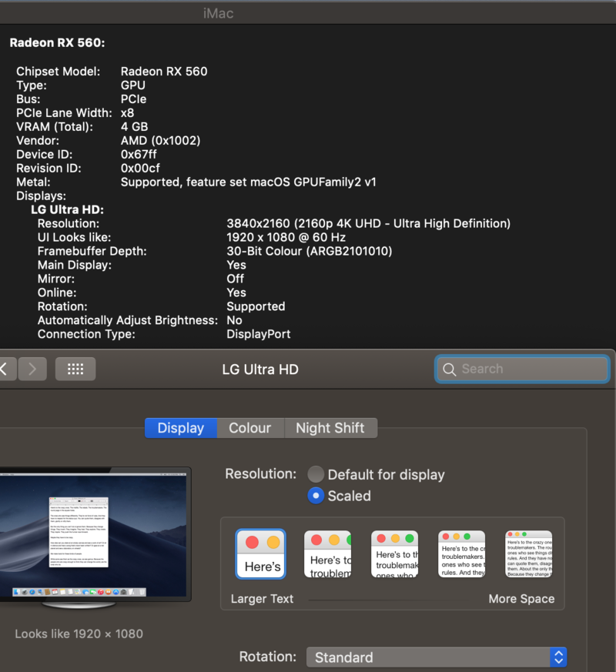Screen dimensions: 616x672
Task: Open the Rotation dropdown set to Standard
Action: pyautogui.click(x=437, y=657)
